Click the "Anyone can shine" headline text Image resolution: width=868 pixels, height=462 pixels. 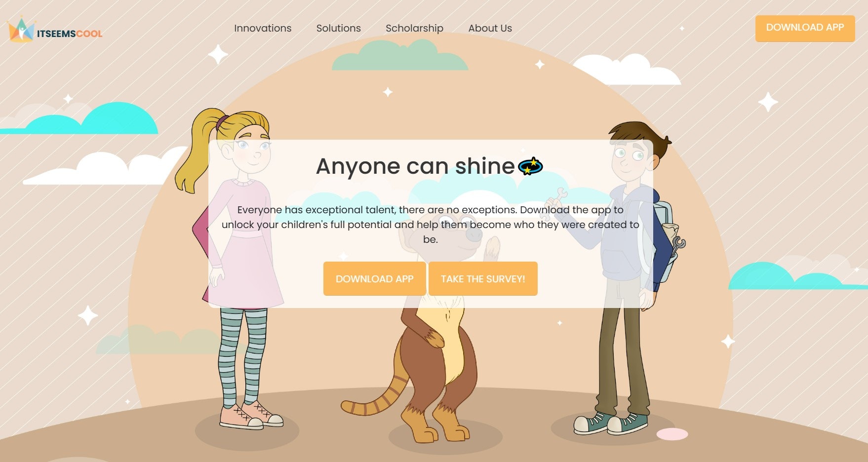(x=416, y=166)
